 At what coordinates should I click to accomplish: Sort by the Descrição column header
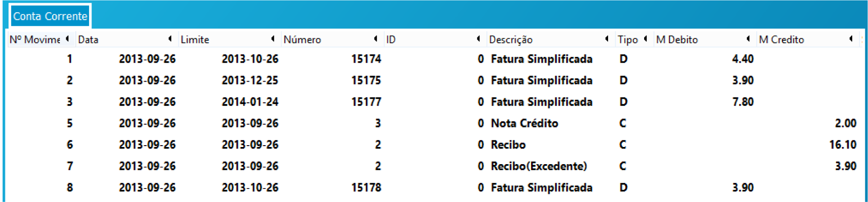(x=511, y=40)
